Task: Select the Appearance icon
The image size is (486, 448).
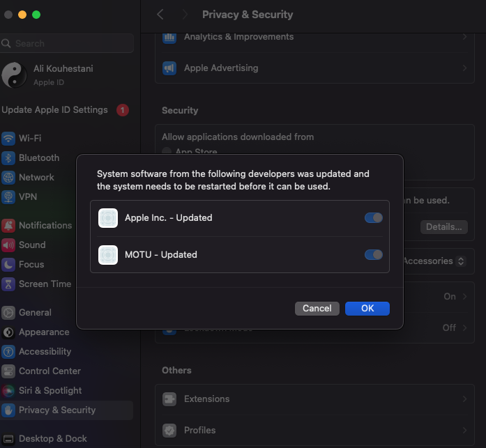Action: point(8,332)
